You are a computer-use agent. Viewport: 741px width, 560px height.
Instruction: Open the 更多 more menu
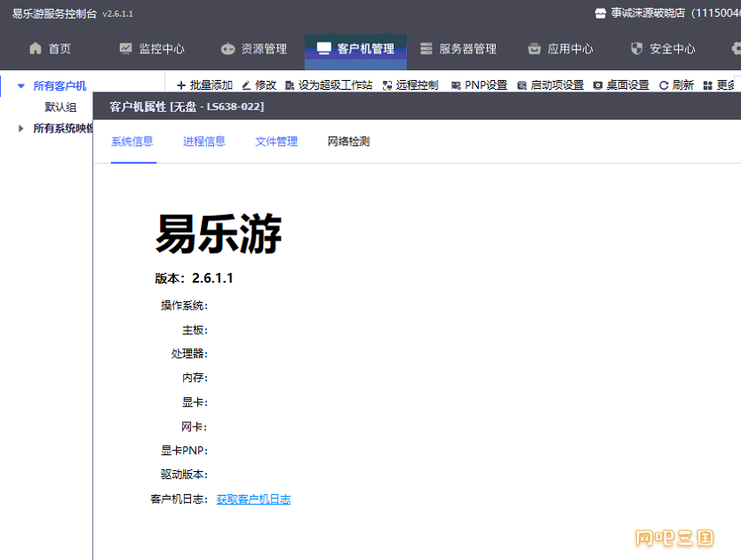(x=720, y=85)
